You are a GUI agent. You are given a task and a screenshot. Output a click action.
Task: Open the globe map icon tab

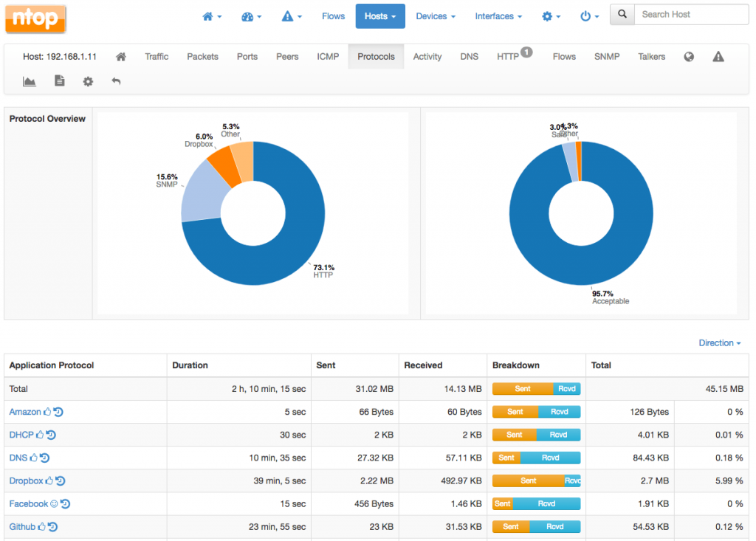click(x=689, y=57)
